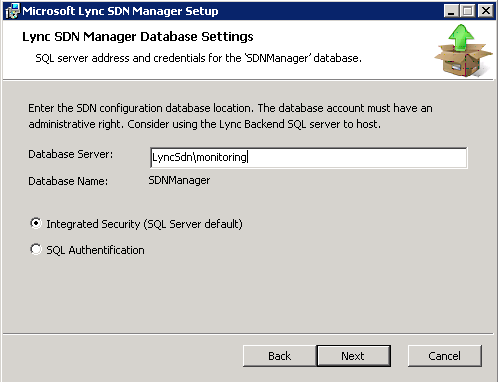Click the 'SQL server address and credentials' subtitle

pyautogui.click(x=198, y=58)
